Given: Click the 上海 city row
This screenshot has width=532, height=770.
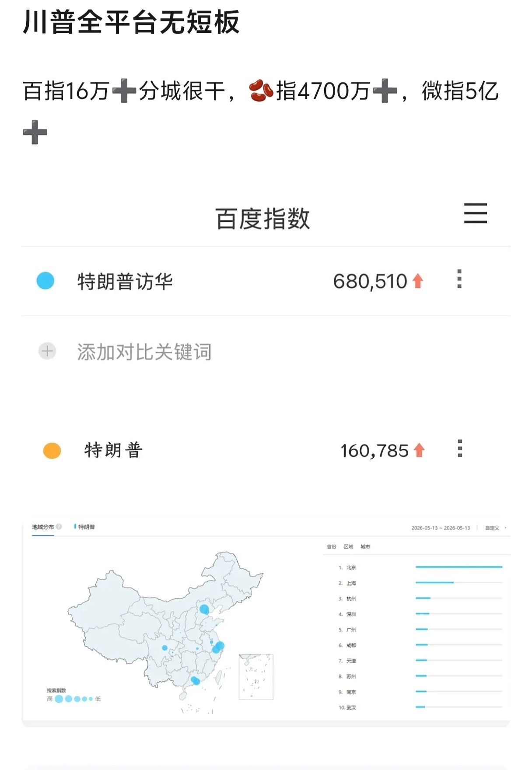Looking at the screenshot, I should [420, 583].
